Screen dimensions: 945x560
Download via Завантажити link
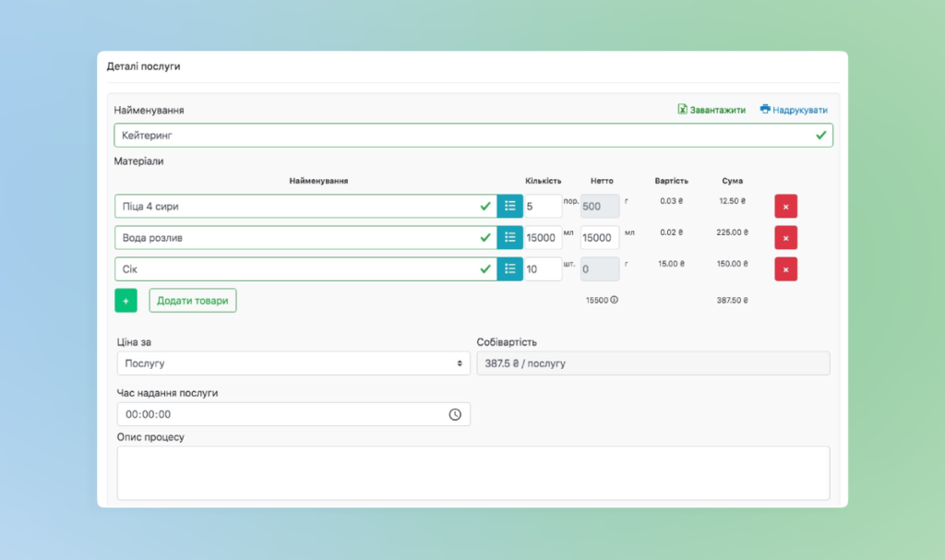click(x=712, y=110)
